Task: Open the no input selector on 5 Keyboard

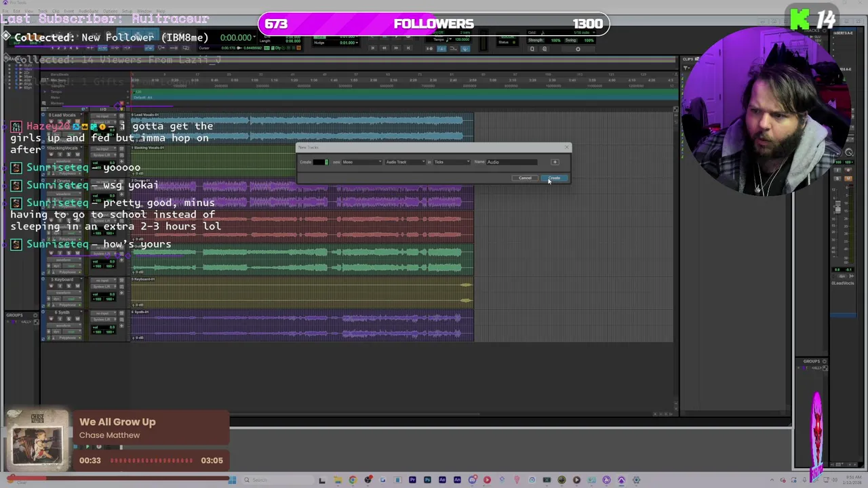Action: (103, 281)
